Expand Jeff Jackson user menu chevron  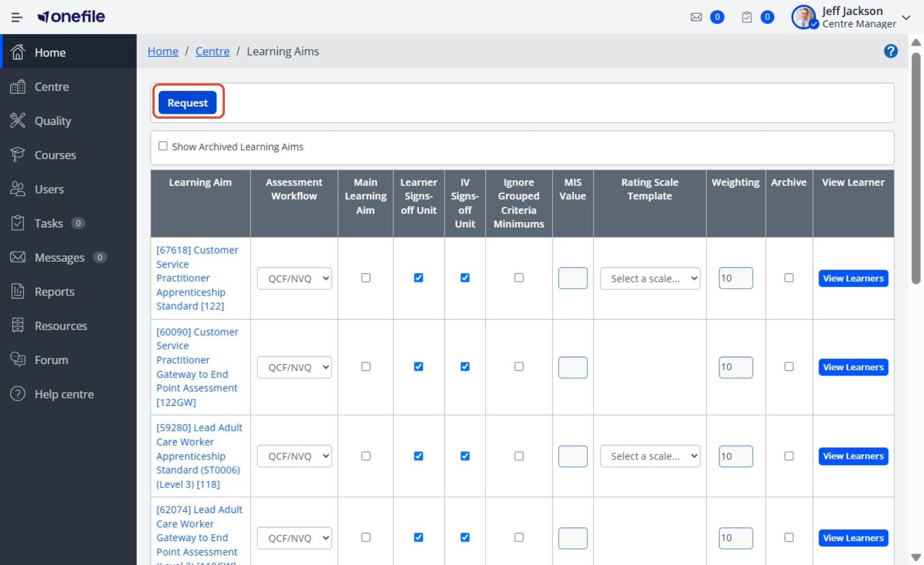(x=906, y=17)
